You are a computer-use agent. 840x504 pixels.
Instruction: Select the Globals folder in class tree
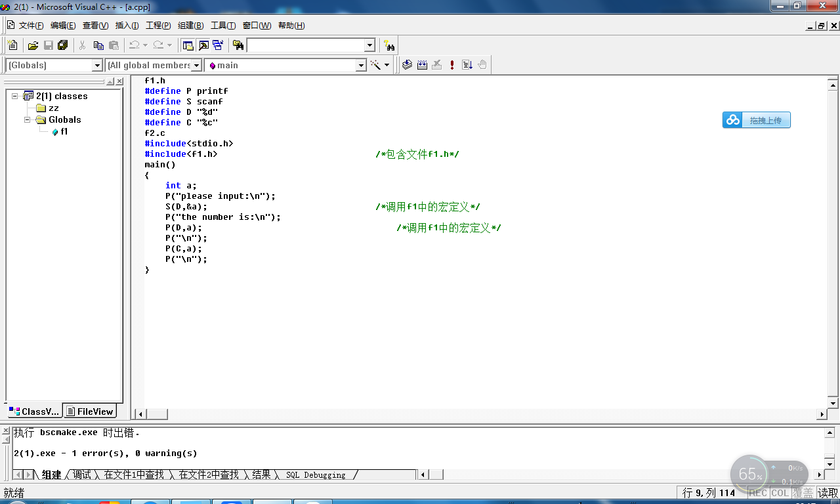(x=58, y=119)
